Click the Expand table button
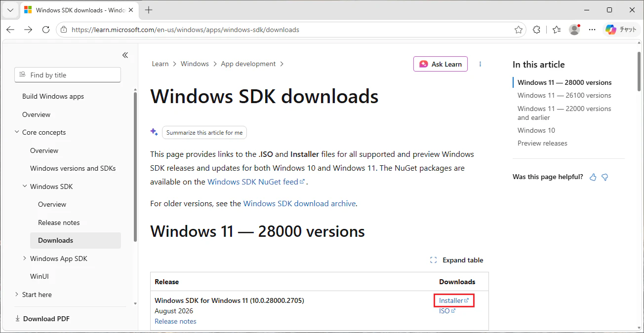644x333 pixels. [457, 260]
